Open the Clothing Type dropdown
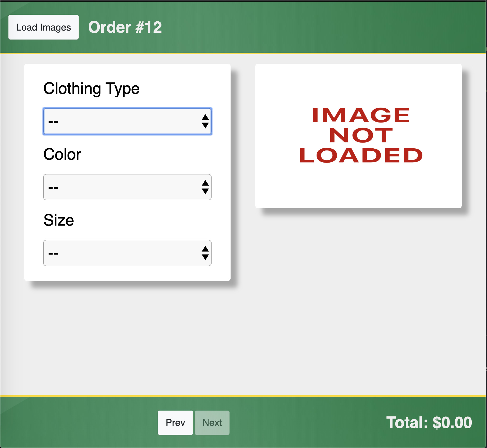 [x=127, y=121]
